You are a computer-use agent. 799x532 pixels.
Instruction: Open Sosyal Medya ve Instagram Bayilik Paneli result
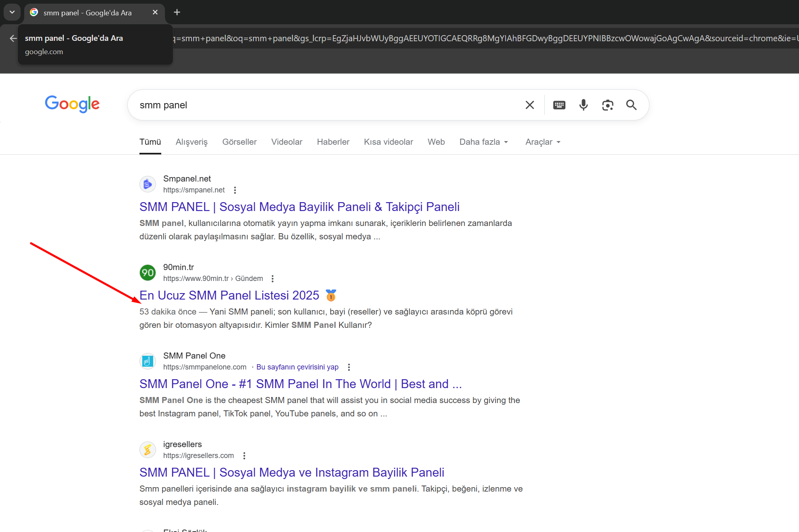point(292,472)
